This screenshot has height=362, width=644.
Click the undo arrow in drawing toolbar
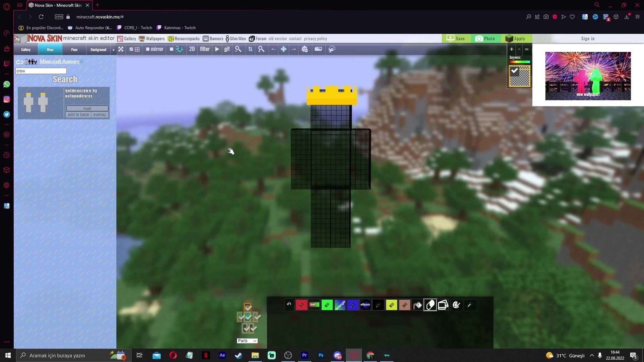289,304
